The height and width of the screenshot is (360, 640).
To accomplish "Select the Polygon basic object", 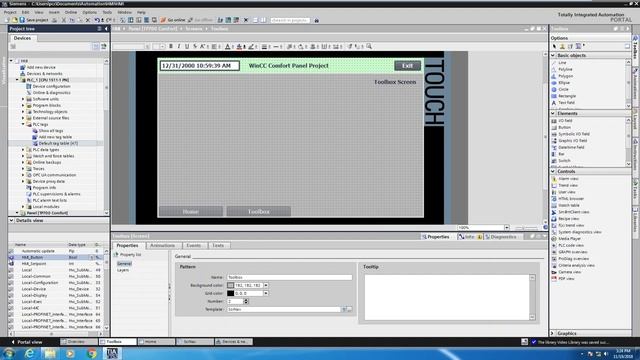I will [565, 76].
